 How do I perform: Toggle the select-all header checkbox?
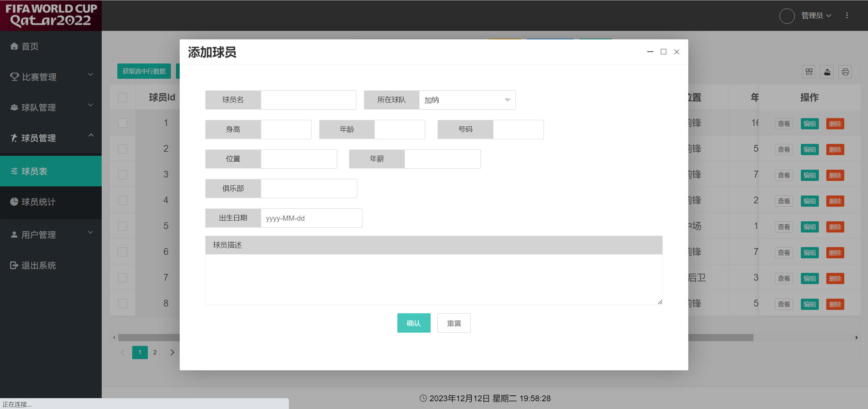[x=122, y=97]
